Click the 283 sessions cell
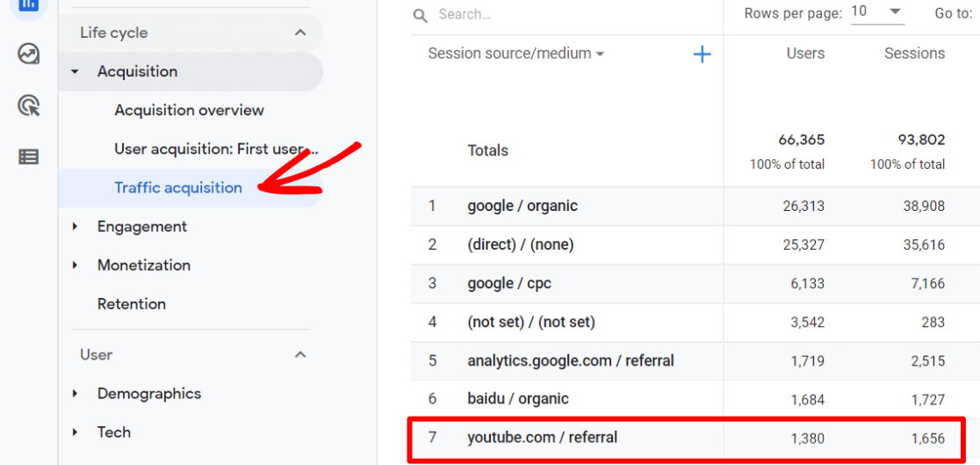Viewport: 980px width, 465px height. click(933, 323)
